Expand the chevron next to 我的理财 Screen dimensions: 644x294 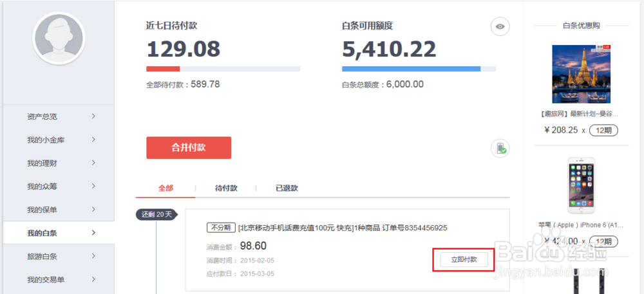pyautogui.click(x=93, y=163)
